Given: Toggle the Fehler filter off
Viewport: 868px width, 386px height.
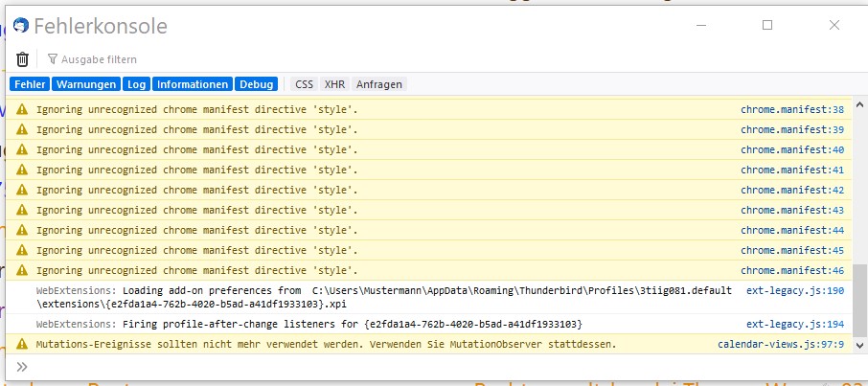Looking at the screenshot, I should click(x=29, y=84).
